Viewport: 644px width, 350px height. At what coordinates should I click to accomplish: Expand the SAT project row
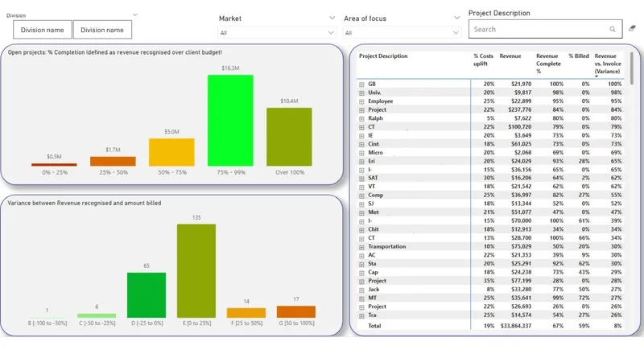(361, 179)
